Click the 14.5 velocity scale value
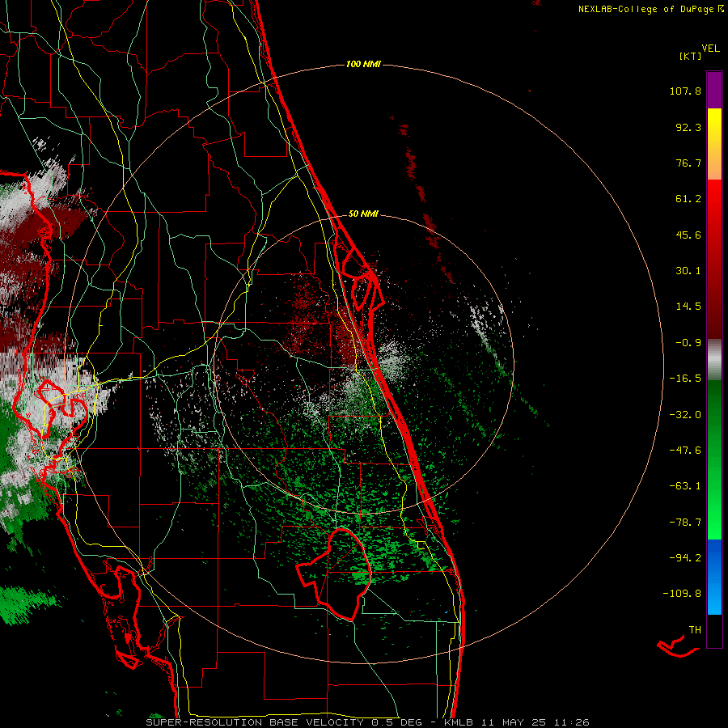 pyautogui.click(x=688, y=307)
